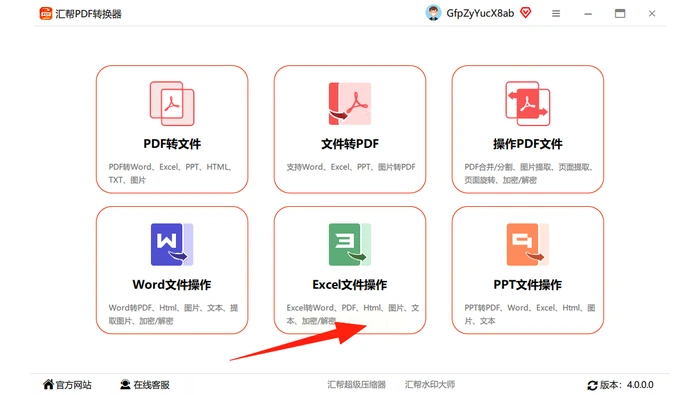Click the red VIP diamond badge
The width and height of the screenshot is (700, 395).
point(525,13)
